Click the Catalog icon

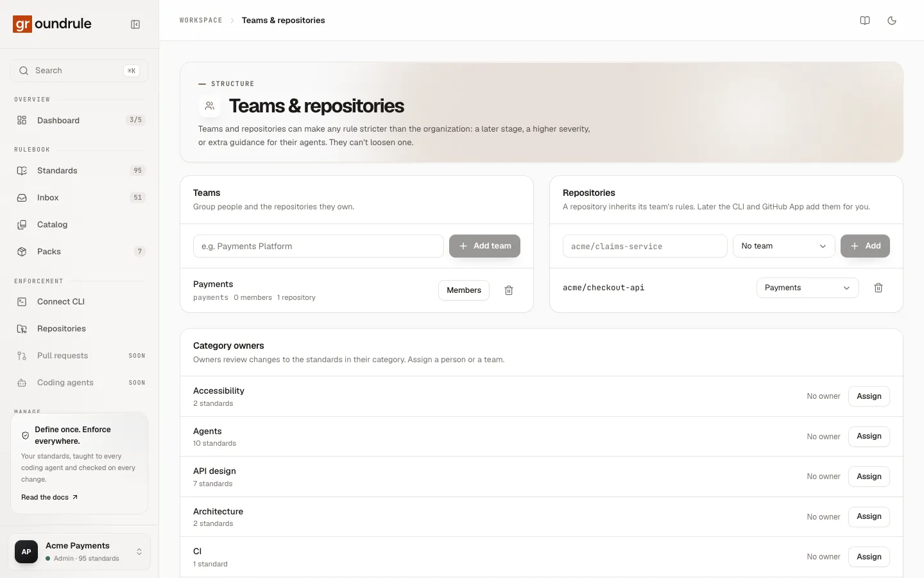coord(22,225)
